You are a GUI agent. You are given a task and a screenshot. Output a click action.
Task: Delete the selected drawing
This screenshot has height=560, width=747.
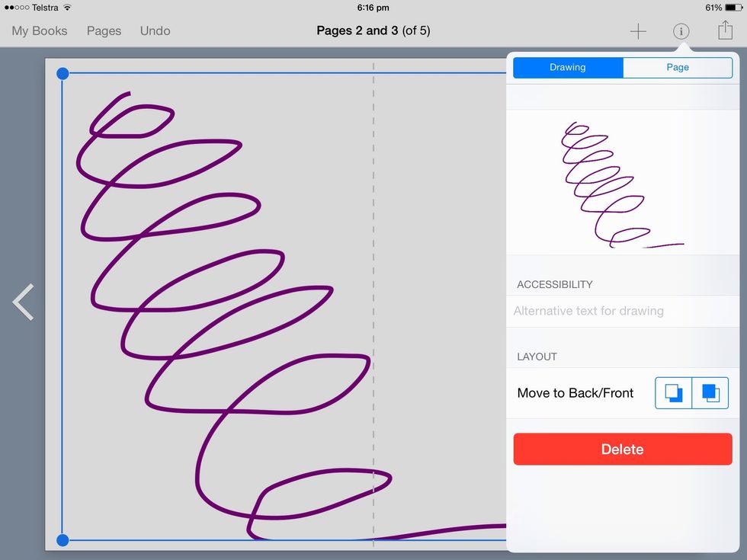click(x=623, y=450)
